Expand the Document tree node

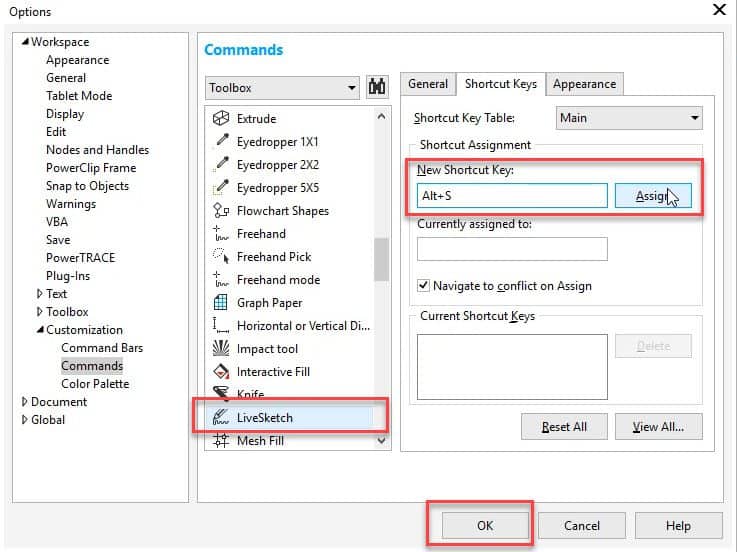[x=25, y=402]
